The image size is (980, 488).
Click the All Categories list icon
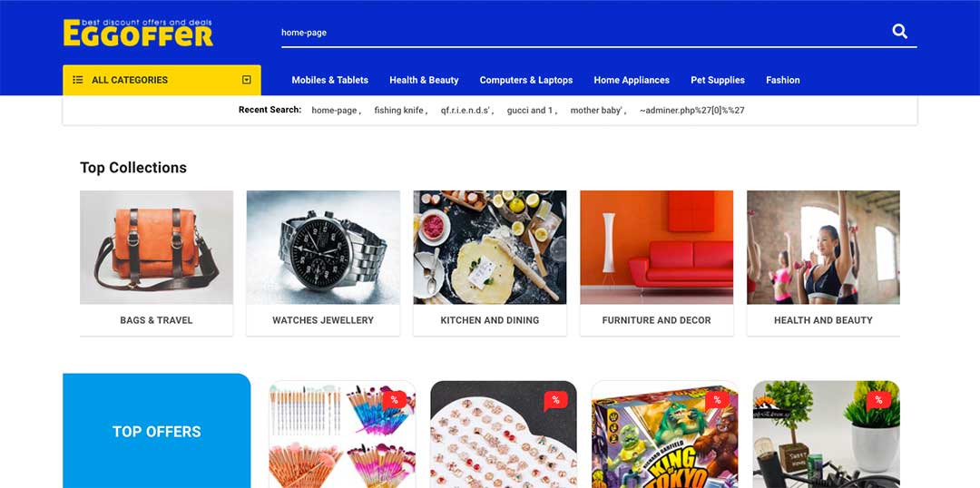tap(78, 80)
